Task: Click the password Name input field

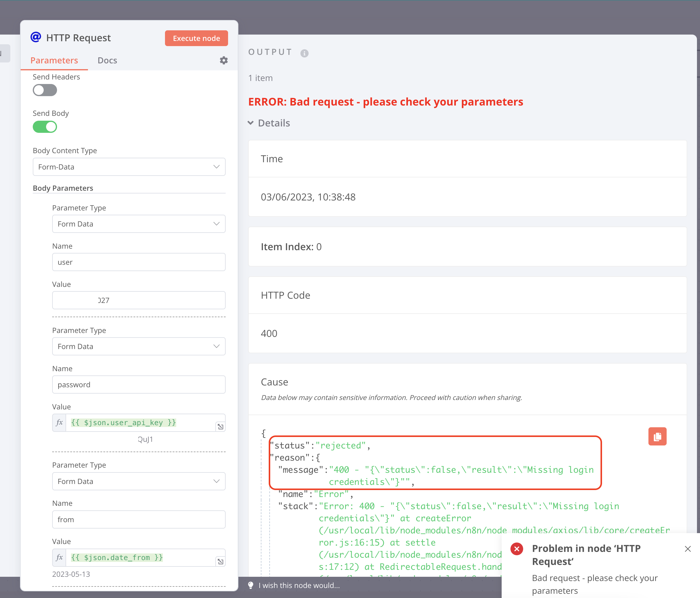Action: [x=139, y=385]
